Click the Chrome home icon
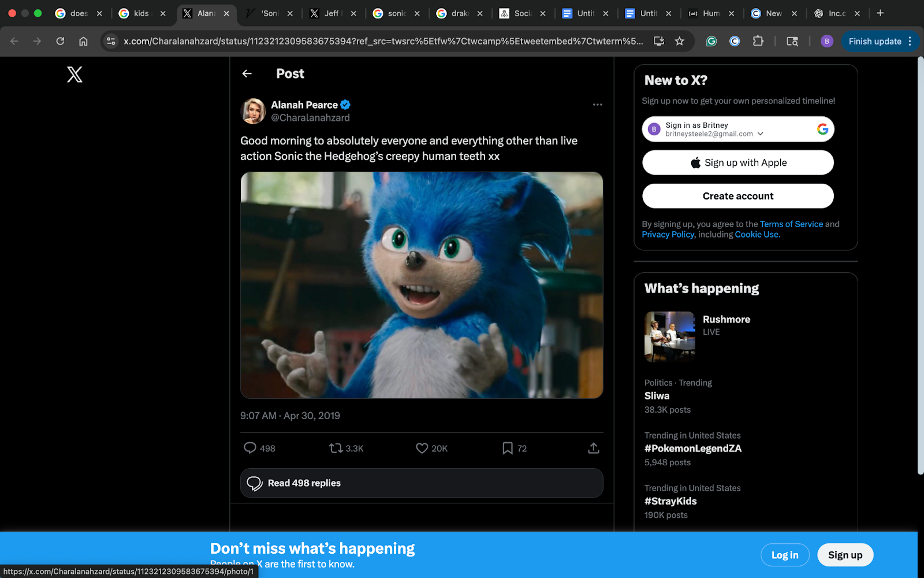The width and height of the screenshot is (924, 578). point(83,41)
